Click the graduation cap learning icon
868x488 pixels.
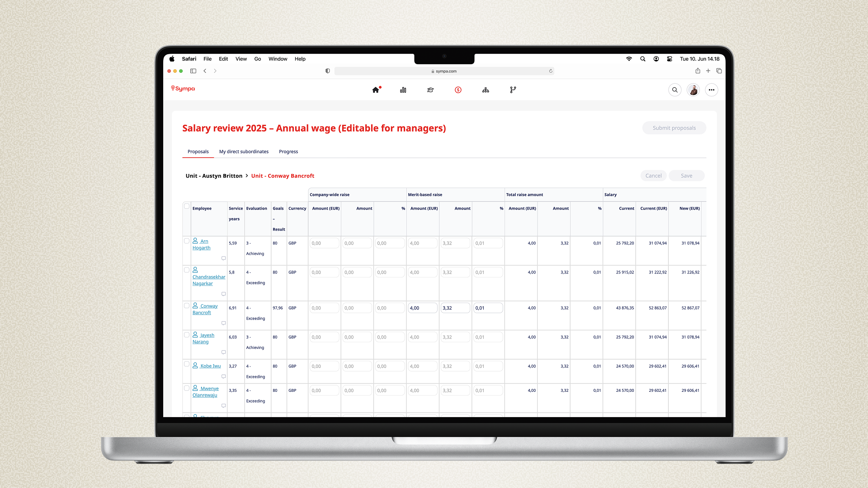pos(430,90)
